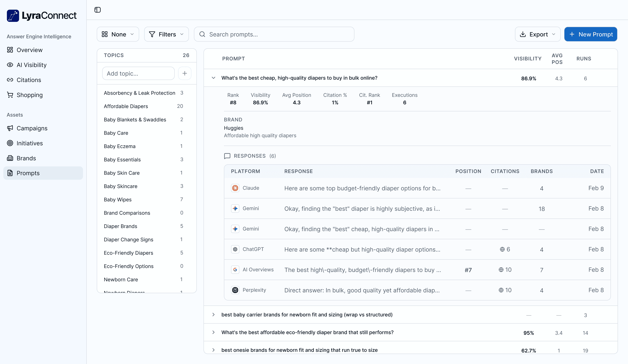628x364 pixels.
Task: Click the plus icon to add a topic
Action: point(184,73)
